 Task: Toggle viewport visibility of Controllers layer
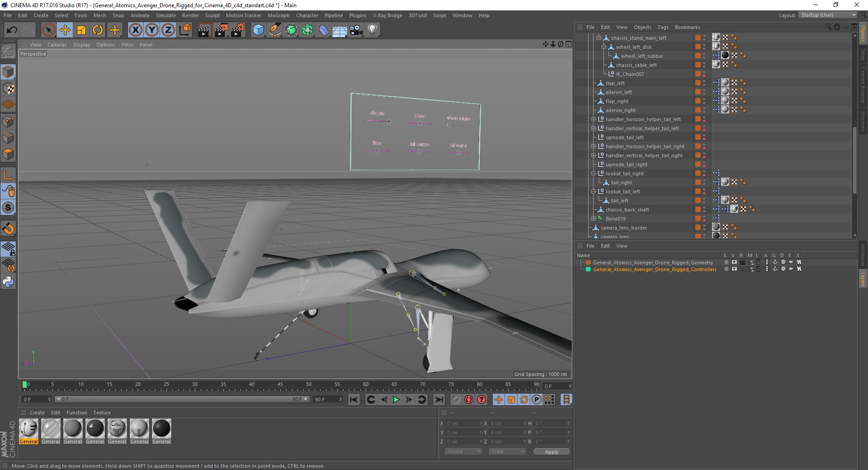734,269
